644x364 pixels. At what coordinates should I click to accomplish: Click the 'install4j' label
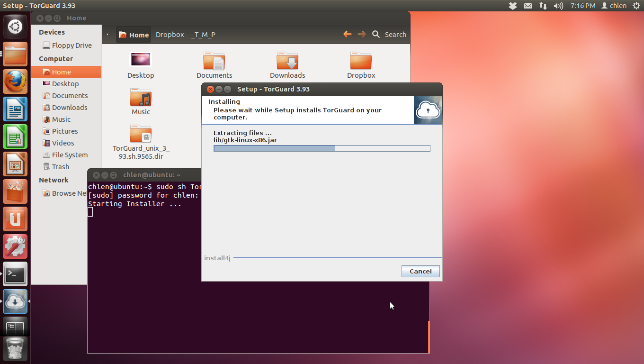click(217, 258)
